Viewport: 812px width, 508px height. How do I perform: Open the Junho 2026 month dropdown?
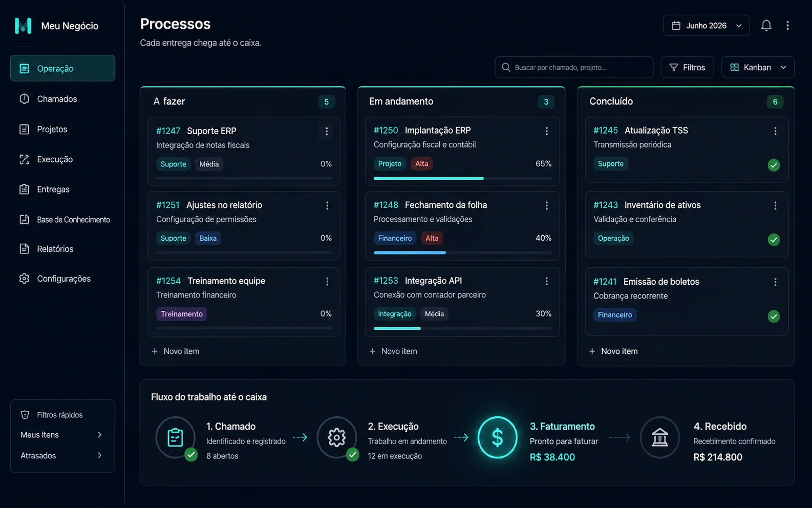706,26
